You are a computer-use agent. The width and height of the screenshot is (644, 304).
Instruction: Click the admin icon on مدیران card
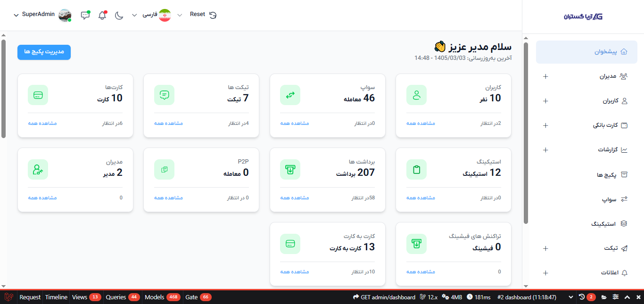tap(38, 170)
